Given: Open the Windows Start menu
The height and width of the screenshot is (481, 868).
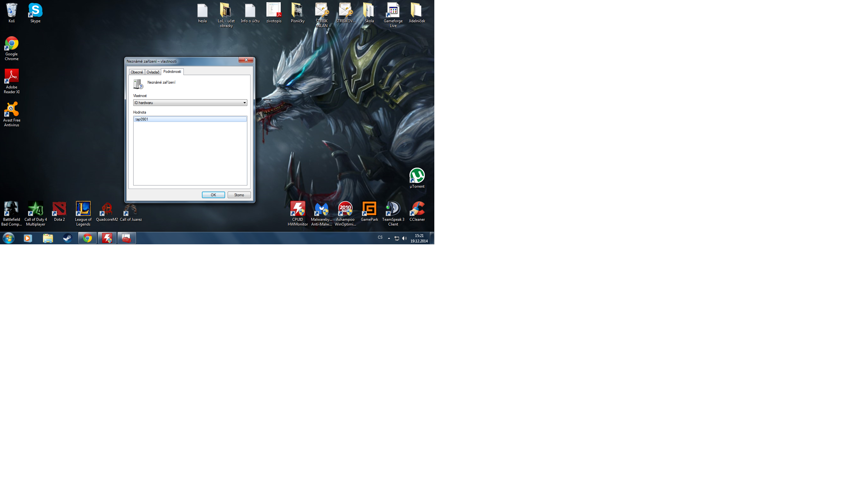Looking at the screenshot, I should tap(8, 238).
